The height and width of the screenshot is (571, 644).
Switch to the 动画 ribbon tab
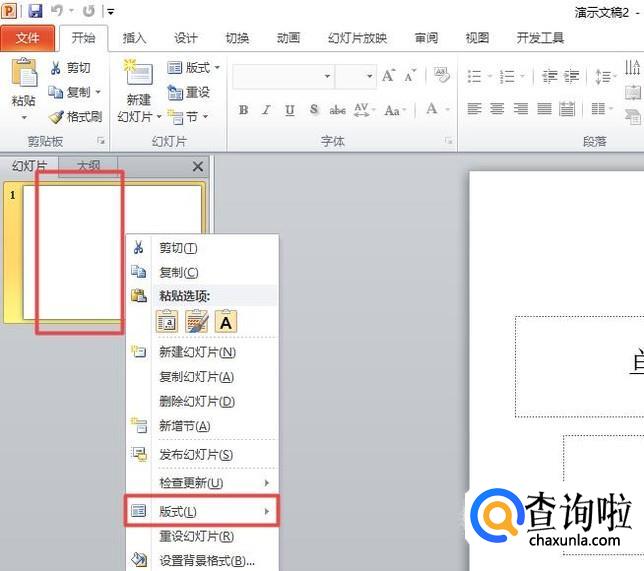pos(288,38)
